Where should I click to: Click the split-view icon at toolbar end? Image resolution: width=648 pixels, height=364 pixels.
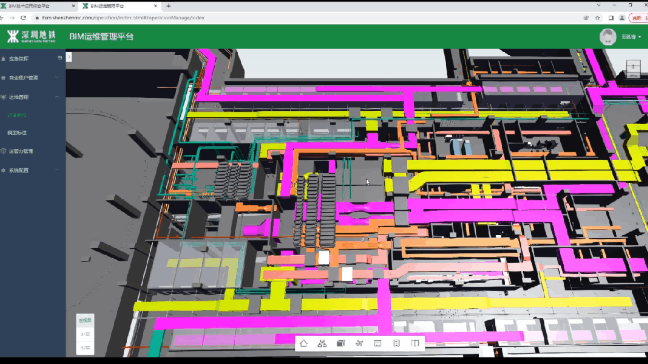[415, 343]
